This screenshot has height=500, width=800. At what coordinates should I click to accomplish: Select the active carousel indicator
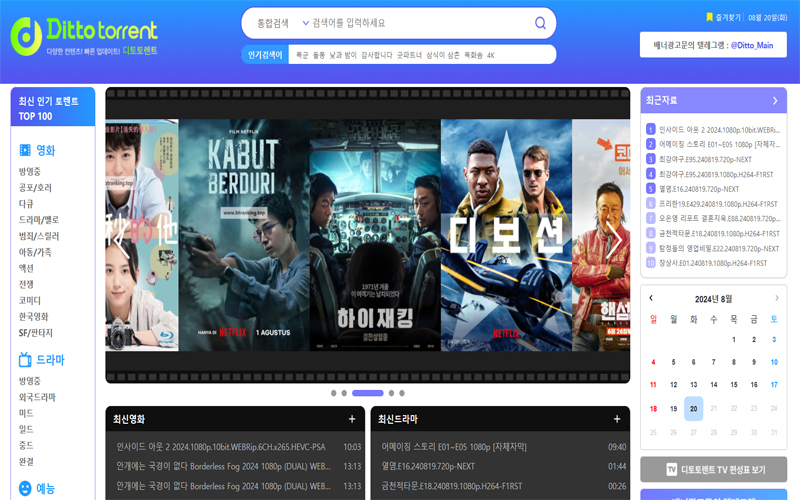point(367,393)
